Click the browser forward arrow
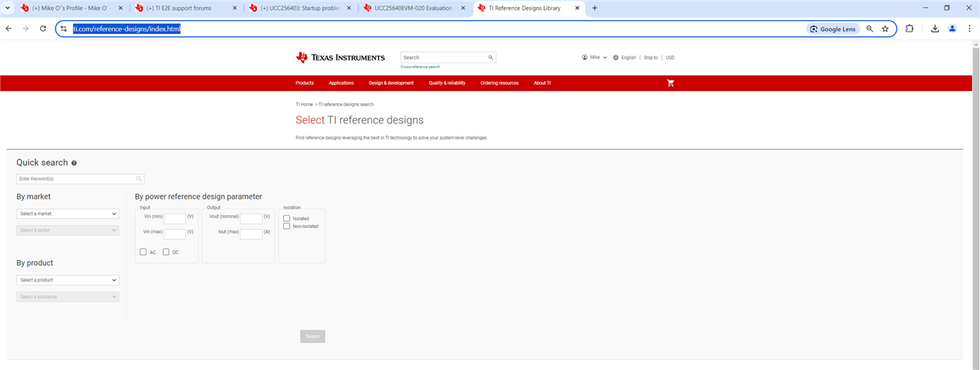Screen dimensions: 980x370 25,29
